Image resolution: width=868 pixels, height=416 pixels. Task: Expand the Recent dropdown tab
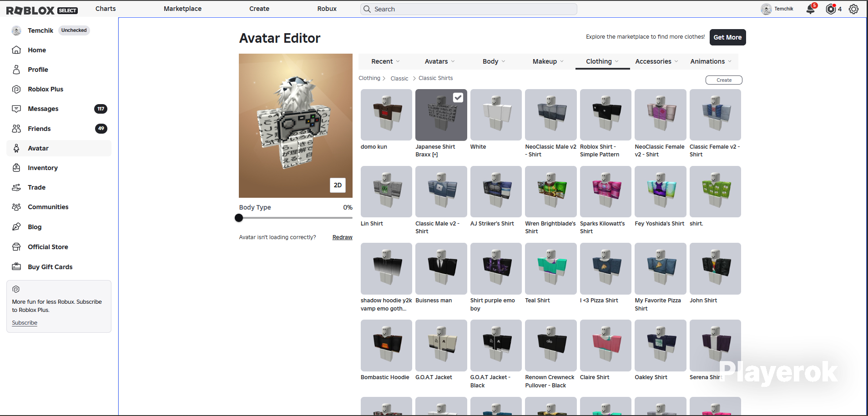coord(385,61)
